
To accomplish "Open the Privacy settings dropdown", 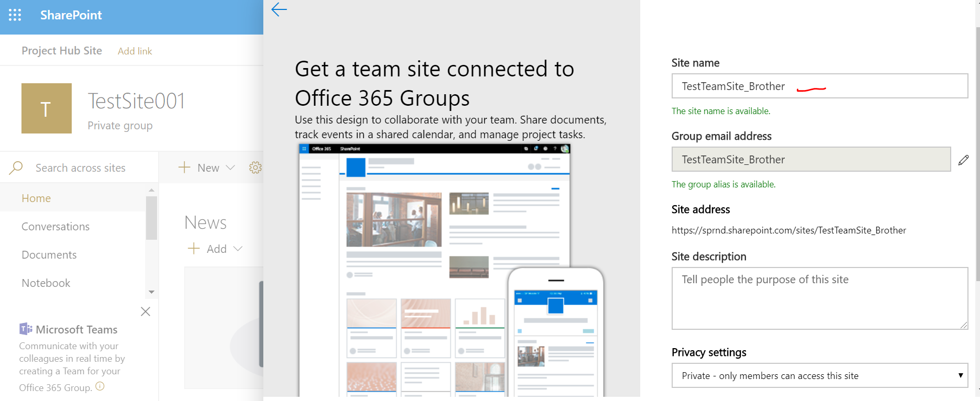I will (820, 376).
